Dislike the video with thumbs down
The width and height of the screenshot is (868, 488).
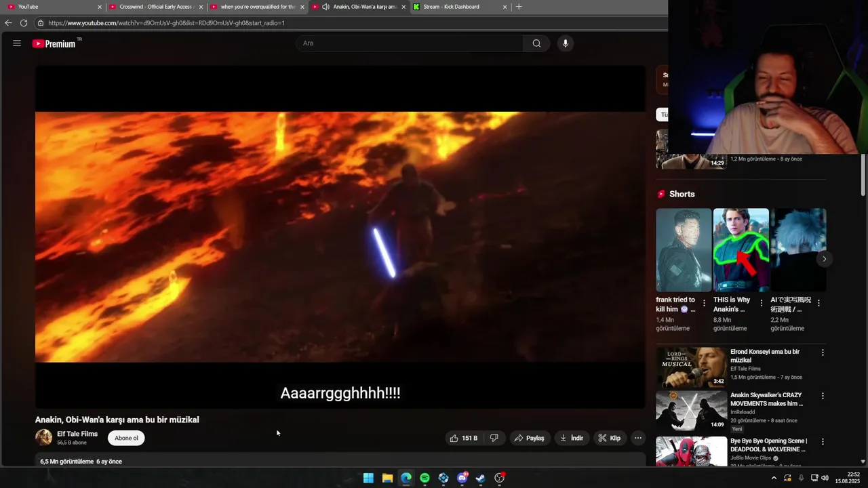[x=494, y=439]
